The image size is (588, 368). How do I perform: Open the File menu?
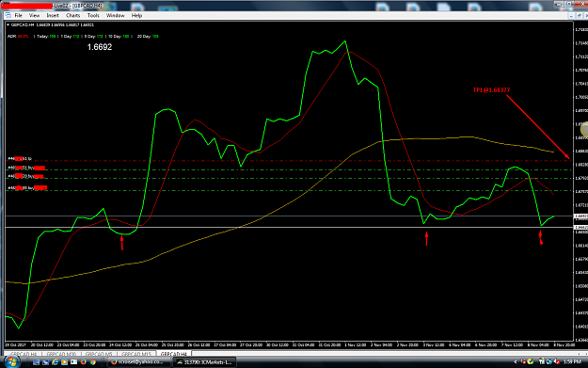18,15
